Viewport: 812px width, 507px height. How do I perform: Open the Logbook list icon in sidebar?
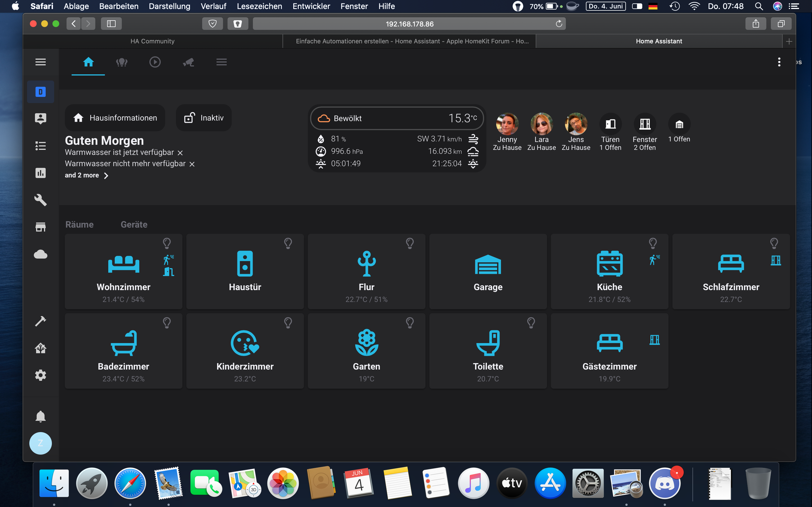coord(41,146)
